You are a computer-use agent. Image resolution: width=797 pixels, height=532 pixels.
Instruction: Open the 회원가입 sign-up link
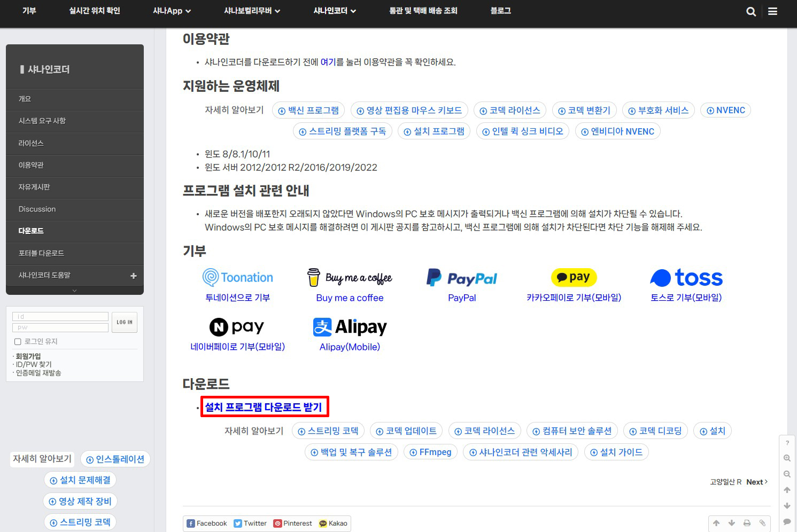[x=28, y=356]
